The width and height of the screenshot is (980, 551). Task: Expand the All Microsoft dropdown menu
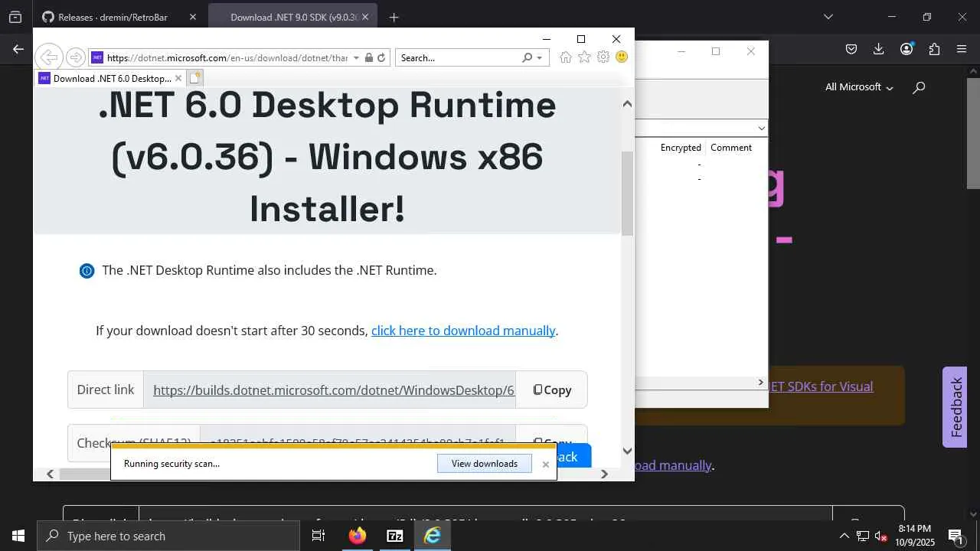tap(859, 87)
